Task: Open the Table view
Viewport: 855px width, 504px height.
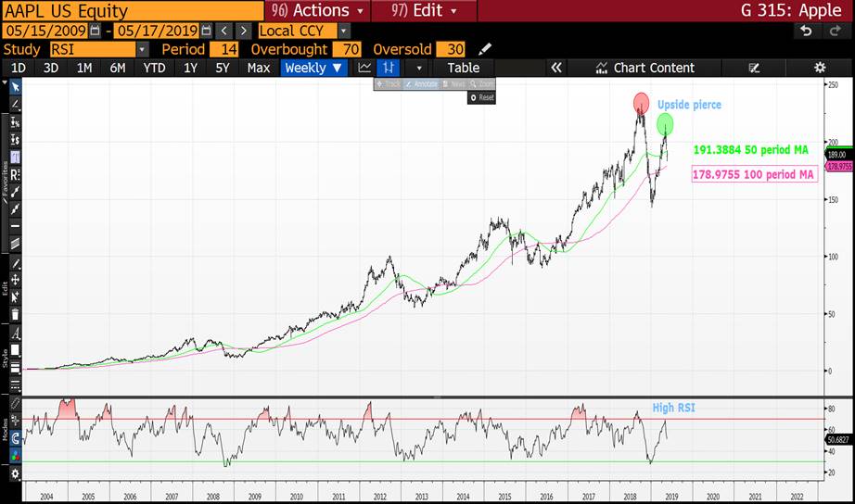Action: 464,68
